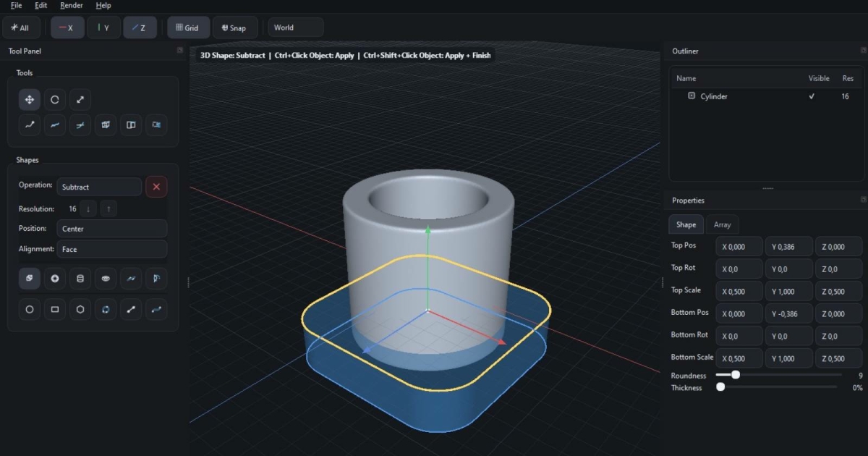Toggle the Grid display button

click(188, 28)
